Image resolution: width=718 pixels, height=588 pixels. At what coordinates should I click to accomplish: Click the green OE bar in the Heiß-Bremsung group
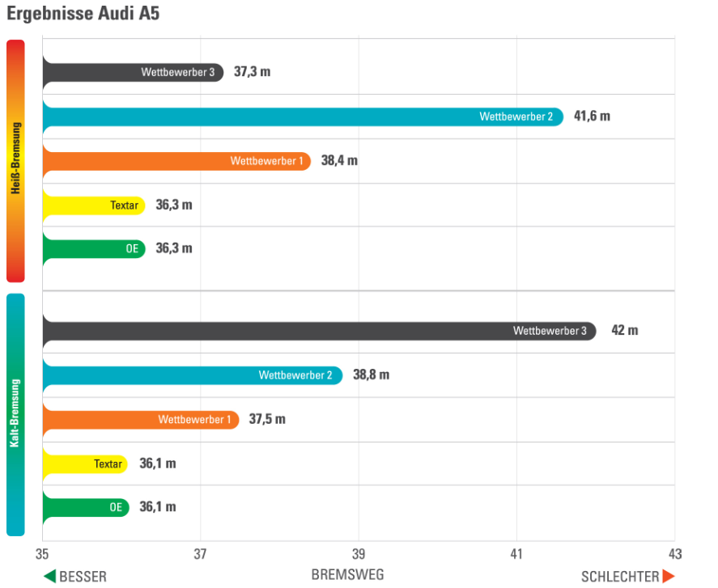point(94,249)
